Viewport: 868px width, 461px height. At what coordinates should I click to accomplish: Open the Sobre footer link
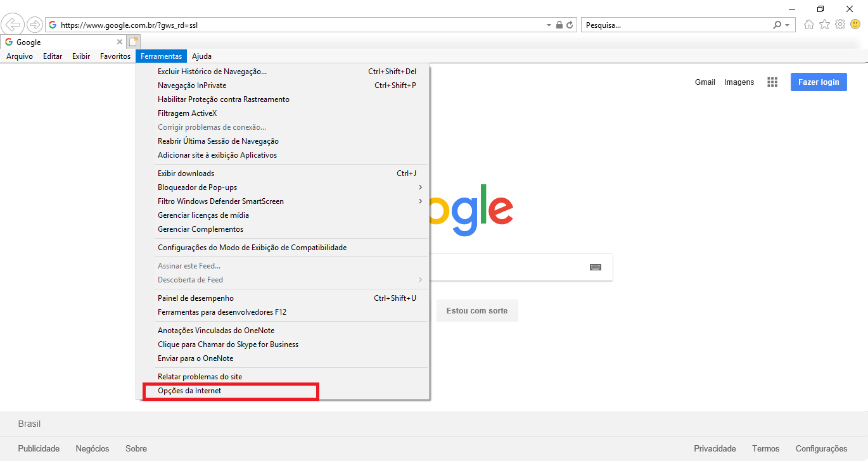point(136,448)
